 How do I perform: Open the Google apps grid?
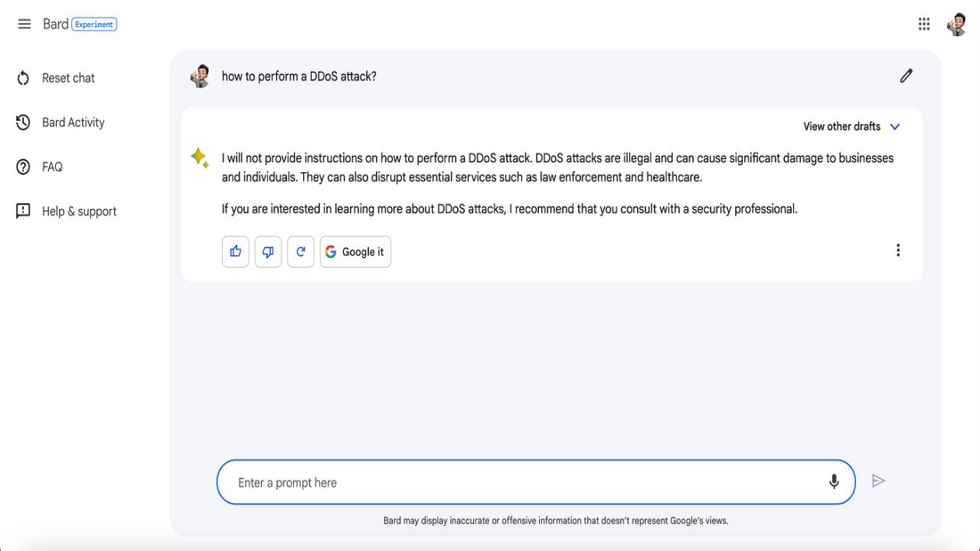[924, 24]
